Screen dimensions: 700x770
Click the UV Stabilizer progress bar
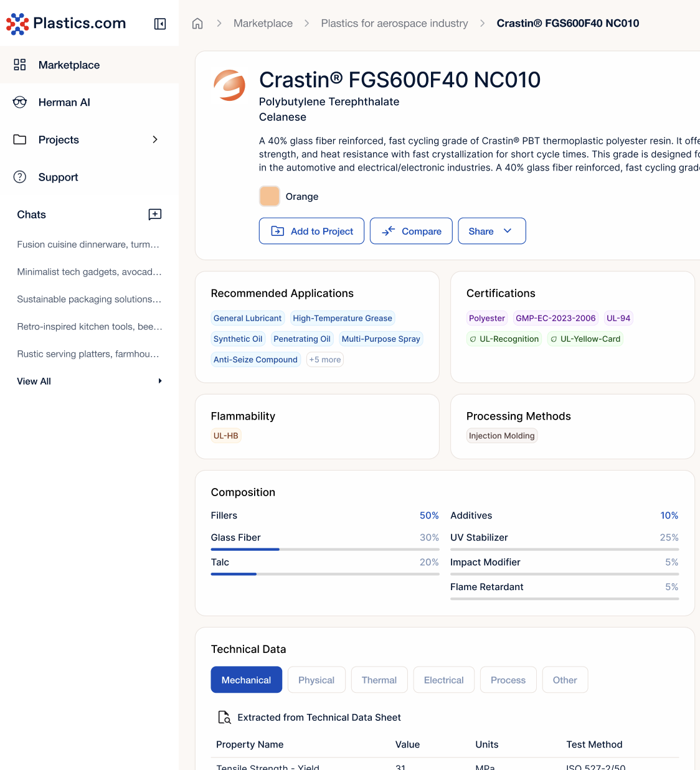pyautogui.click(x=564, y=550)
